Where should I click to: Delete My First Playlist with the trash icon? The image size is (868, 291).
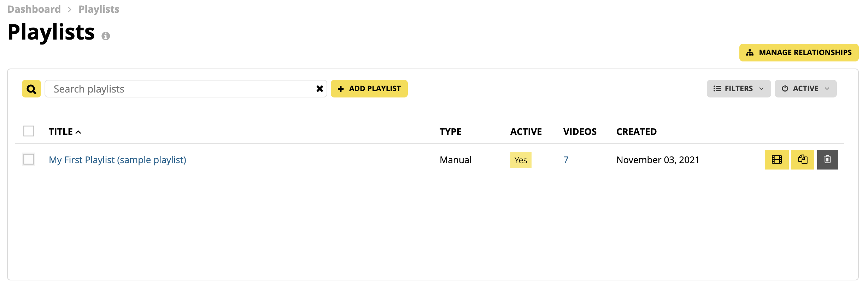(x=828, y=160)
